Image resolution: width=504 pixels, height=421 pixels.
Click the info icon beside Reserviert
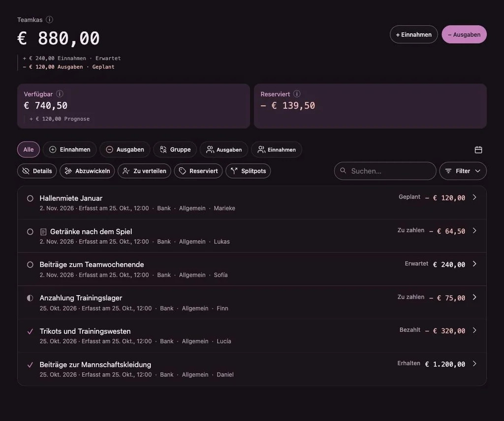297,94
